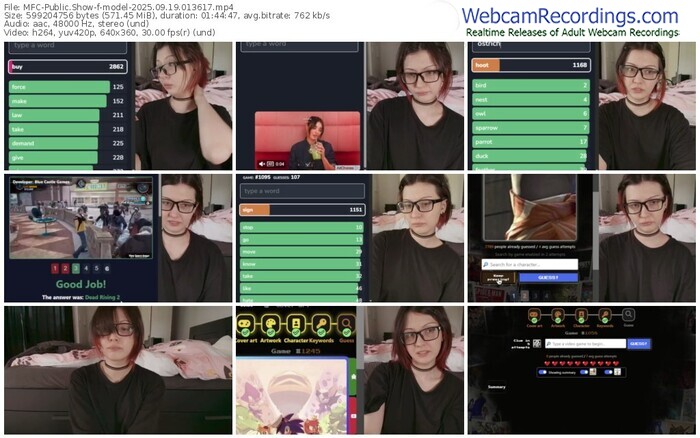The image size is (700, 438).
Task: Toggle the Showing summary switch
Action: pyautogui.click(x=543, y=372)
